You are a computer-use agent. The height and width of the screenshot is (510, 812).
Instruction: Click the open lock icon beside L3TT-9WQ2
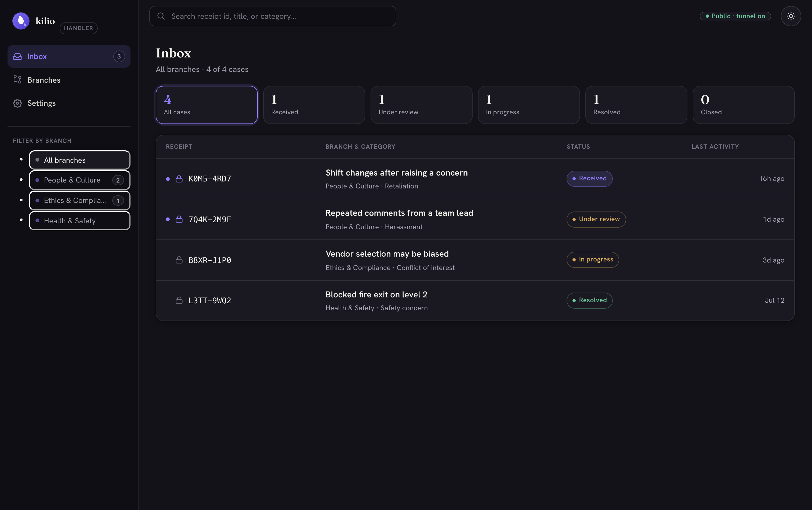pyautogui.click(x=179, y=300)
